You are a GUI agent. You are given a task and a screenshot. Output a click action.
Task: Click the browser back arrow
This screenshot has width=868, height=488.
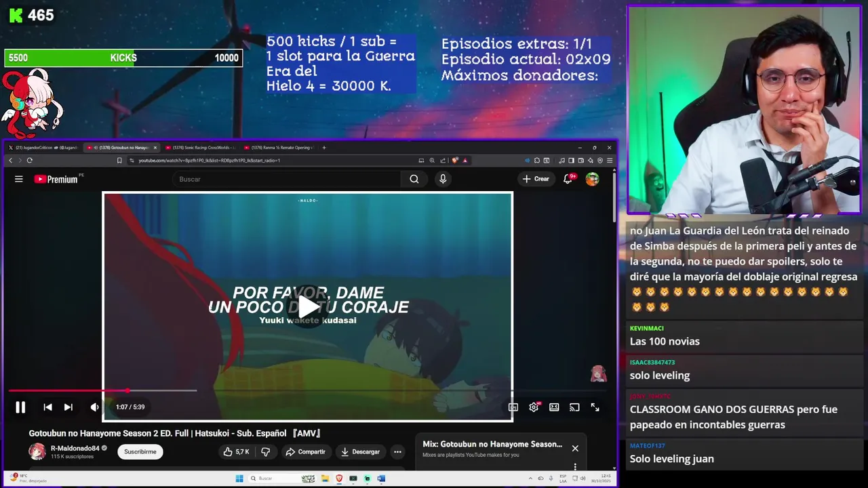coord(10,161)
